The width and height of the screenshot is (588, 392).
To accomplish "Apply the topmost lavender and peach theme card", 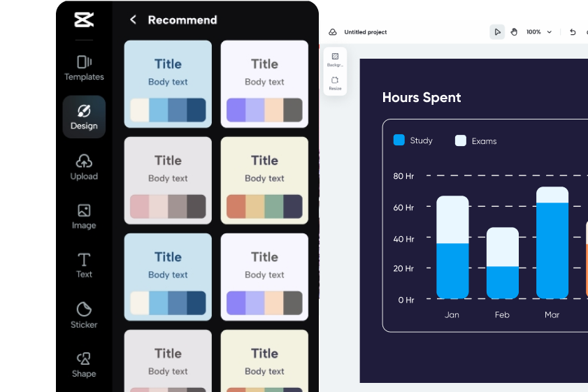I will (x=264, y=84).
